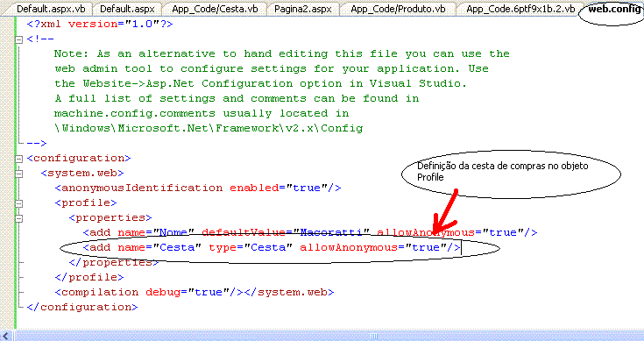Screen dimensions: 644x341
Task: Collapse the XML comment block
Action: [19, 39]
